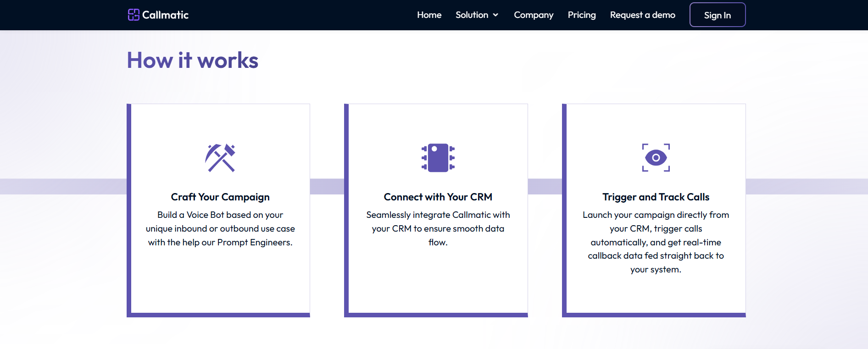868x349 pixels.
Task: Click the Callmatic logo icon
Action: click(134, 15)
